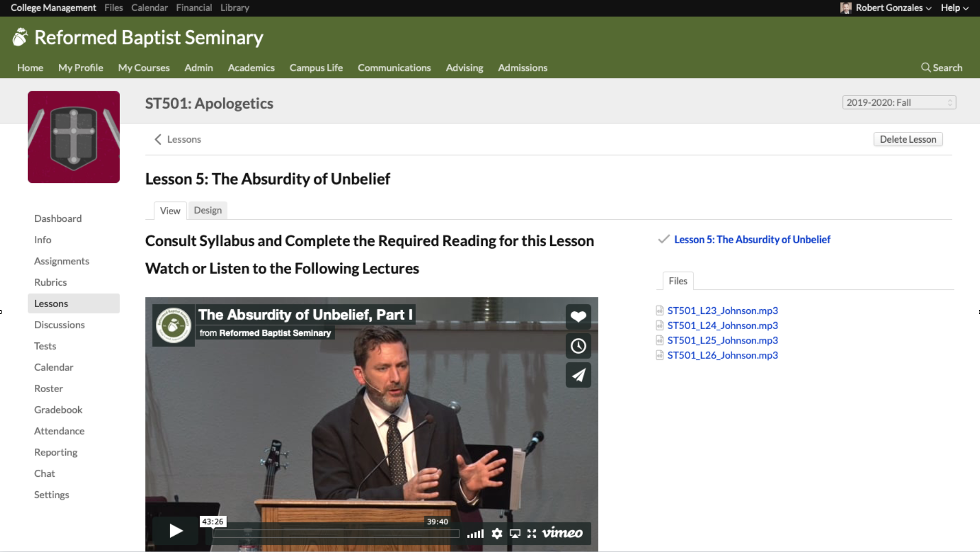The width and height of the screenshot is (980, 552).
Task: Click the Apologetics course shield thumbnail
Action: click(x=74, y=137)
